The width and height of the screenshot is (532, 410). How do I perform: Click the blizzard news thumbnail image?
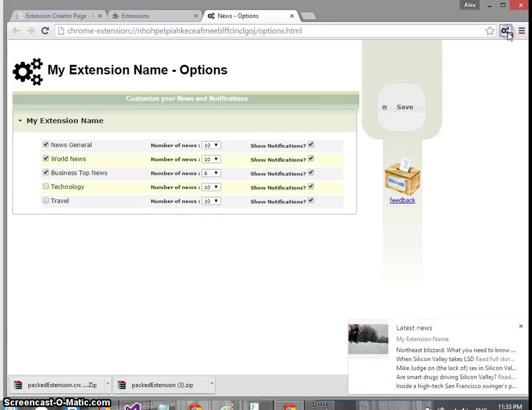(368, 339)
